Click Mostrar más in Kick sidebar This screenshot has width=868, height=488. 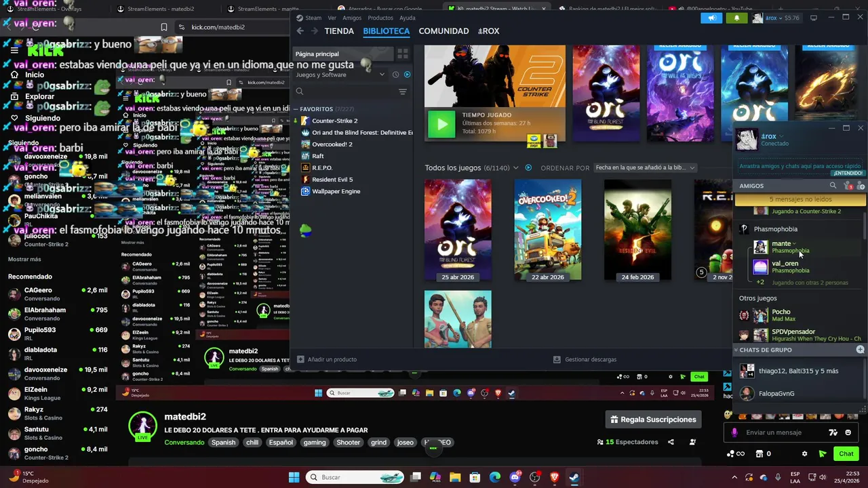click(x=24, y=259)
